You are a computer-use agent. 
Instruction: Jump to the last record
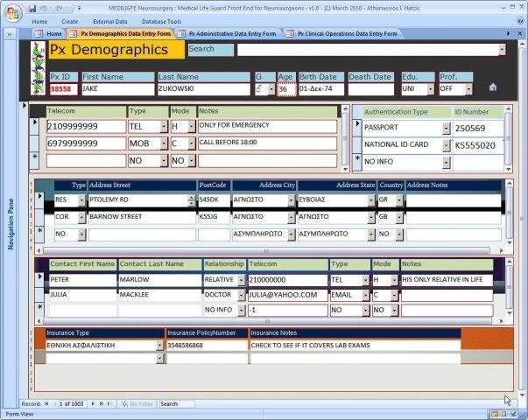pyautogui.click(x=102, y=403)
